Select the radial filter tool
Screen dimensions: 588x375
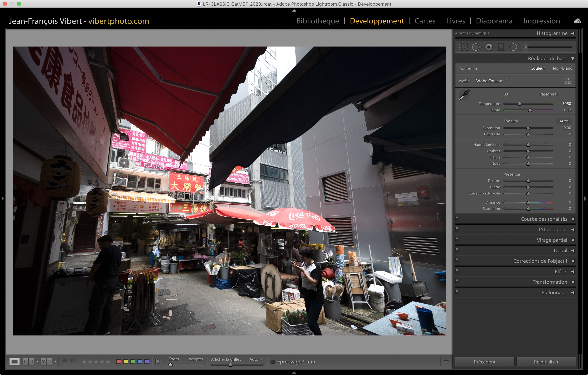coord(513,47)
